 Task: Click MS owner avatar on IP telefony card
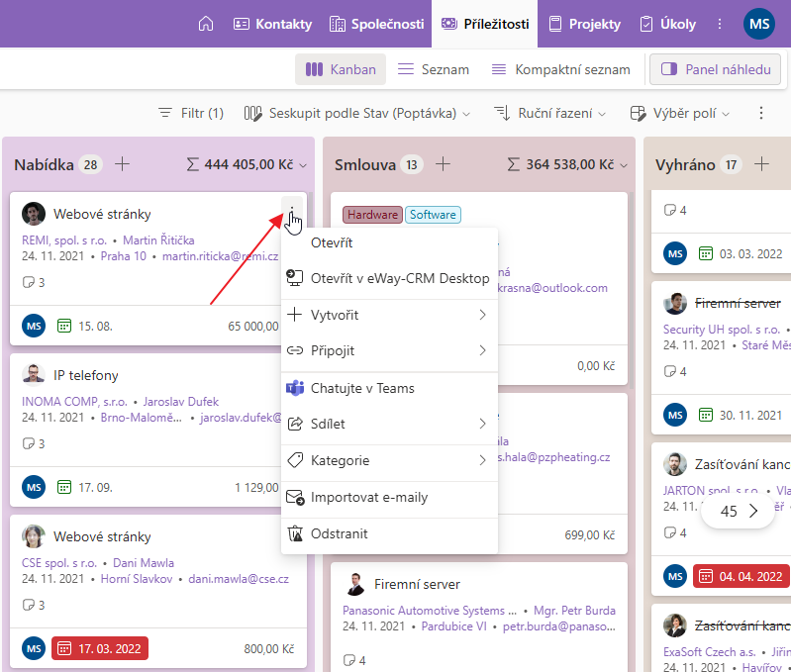click(34, 487)
